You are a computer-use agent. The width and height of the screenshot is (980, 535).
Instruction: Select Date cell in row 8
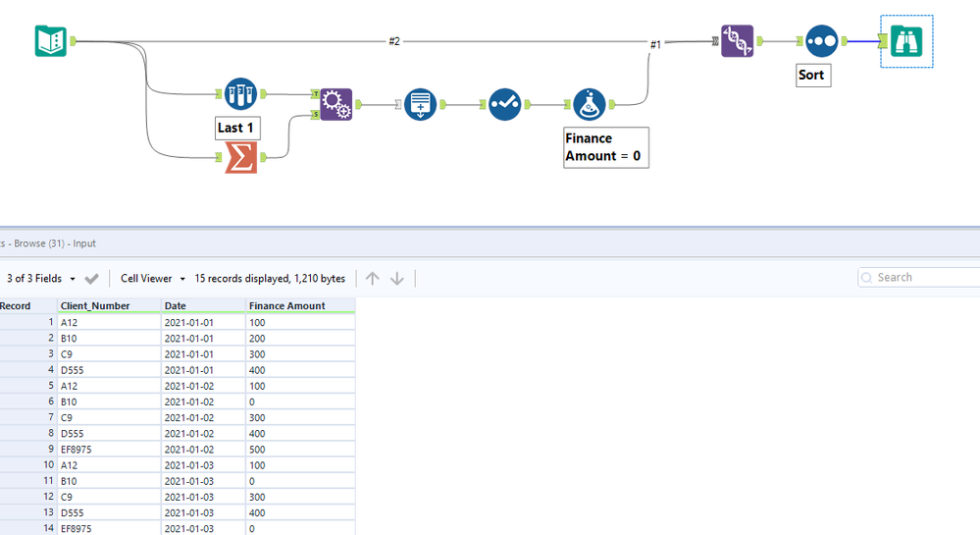click(204, 434)
